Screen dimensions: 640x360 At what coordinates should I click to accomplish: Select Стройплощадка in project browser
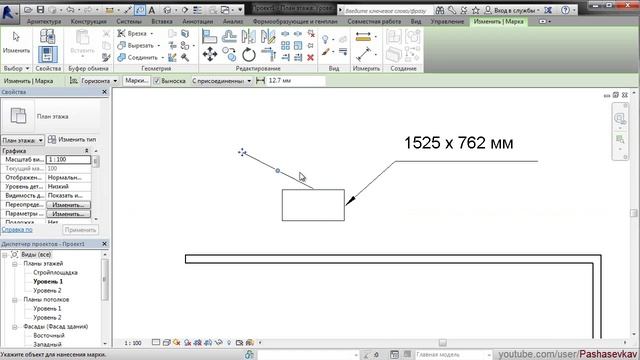pyautogui.click(x=56, y=273)
